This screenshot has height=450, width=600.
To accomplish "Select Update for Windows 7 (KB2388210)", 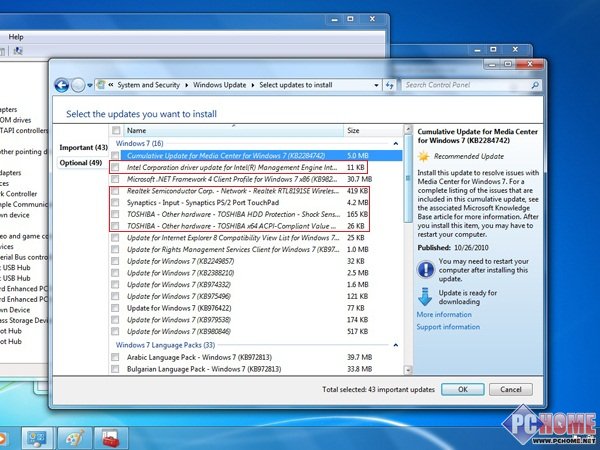I will (255, 273).
